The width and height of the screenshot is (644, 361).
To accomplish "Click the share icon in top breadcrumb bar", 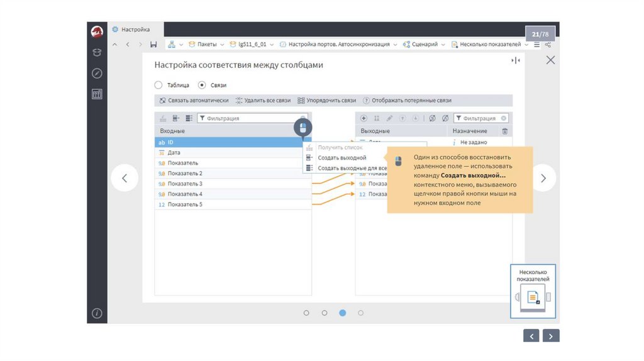I will 548,45.
